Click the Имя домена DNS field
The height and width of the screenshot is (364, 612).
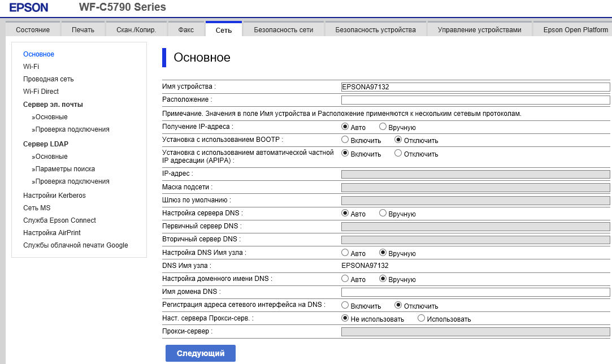pyautogui.click(x=475, y=292)
